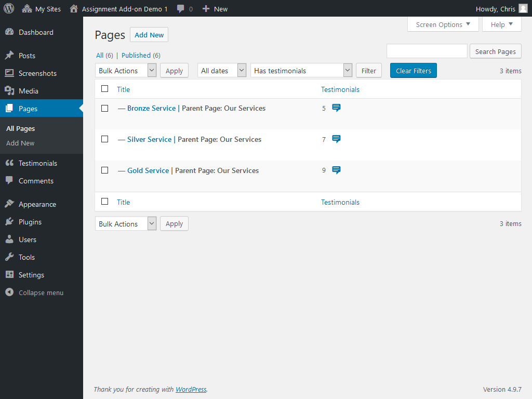The height and width of the screenshot is (399, 532).
Task: Open the Has testimonials filter dropdown
Action: (301, 71)
